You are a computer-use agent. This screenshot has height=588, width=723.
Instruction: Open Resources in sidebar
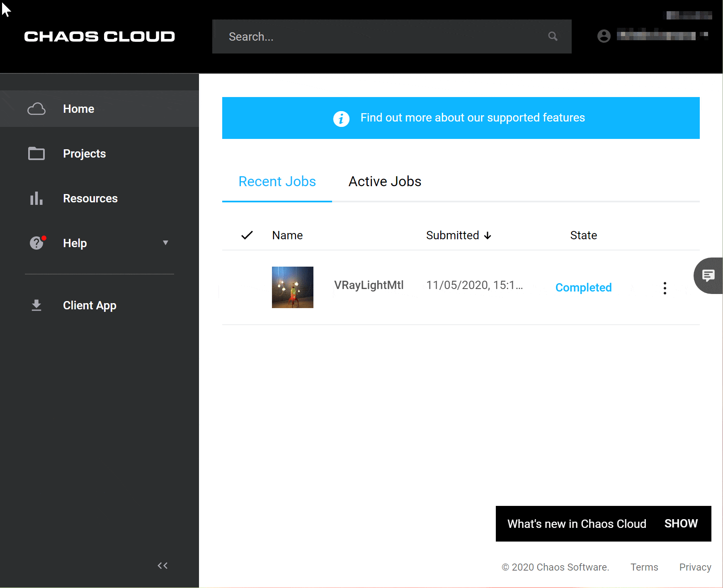(99, 198)
